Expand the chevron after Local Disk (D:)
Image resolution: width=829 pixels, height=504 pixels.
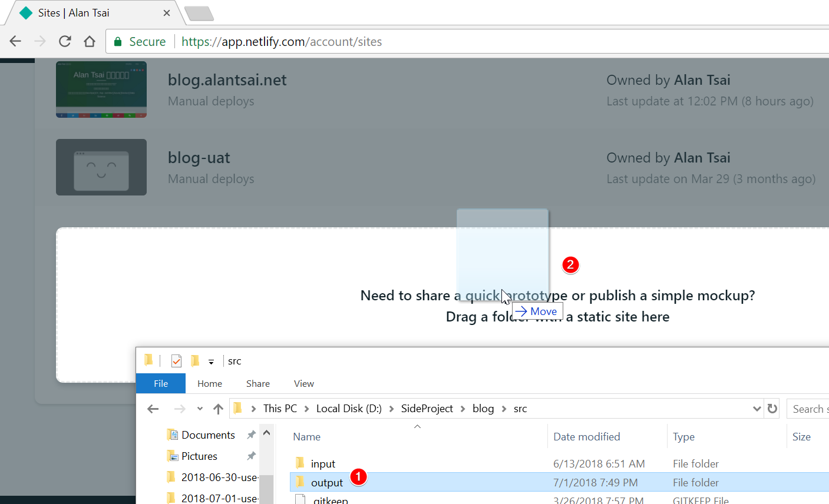pos(391,409)
